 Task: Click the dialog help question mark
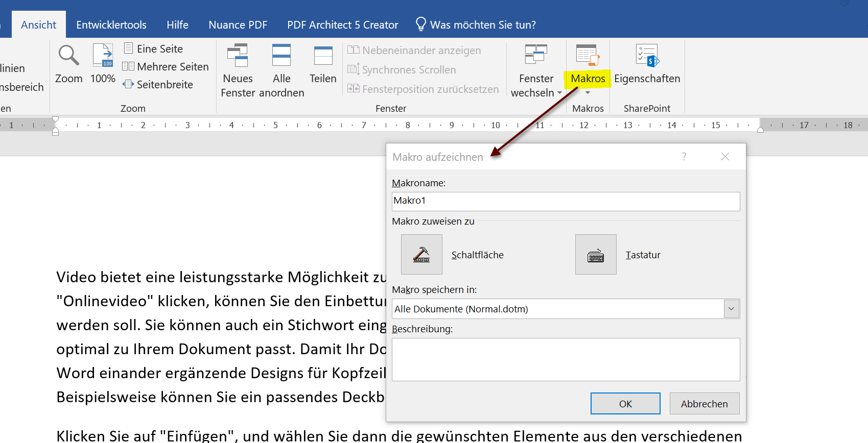[x=684, y=156]
